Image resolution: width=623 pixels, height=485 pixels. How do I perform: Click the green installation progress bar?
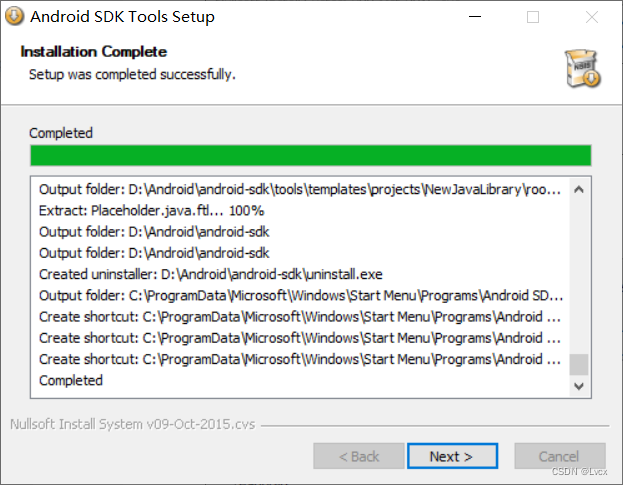[310, 155]
